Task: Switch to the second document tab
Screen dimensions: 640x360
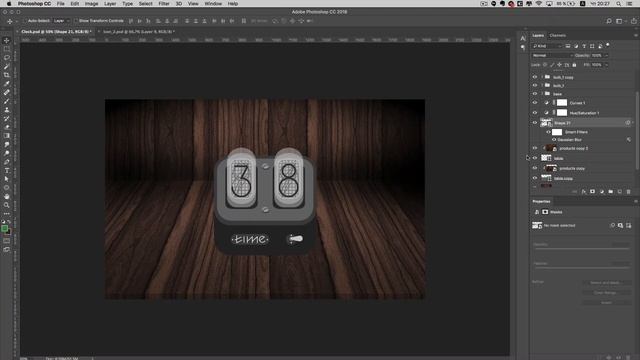Action: [139, 31]
